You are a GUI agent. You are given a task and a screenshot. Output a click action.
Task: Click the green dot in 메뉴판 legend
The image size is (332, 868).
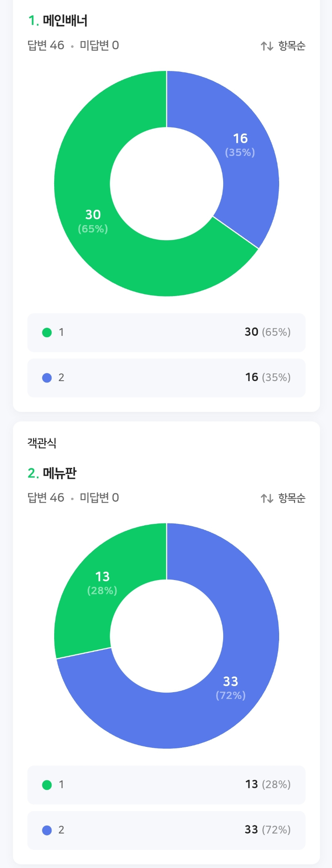click(x=47, y=785)
